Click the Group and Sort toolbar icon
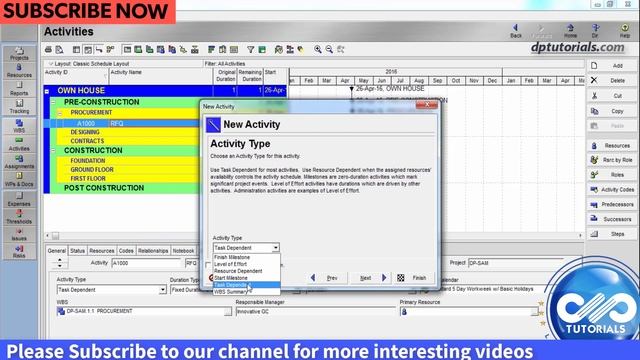This screenshot has height=360, width=640. (x=262, y=50)
